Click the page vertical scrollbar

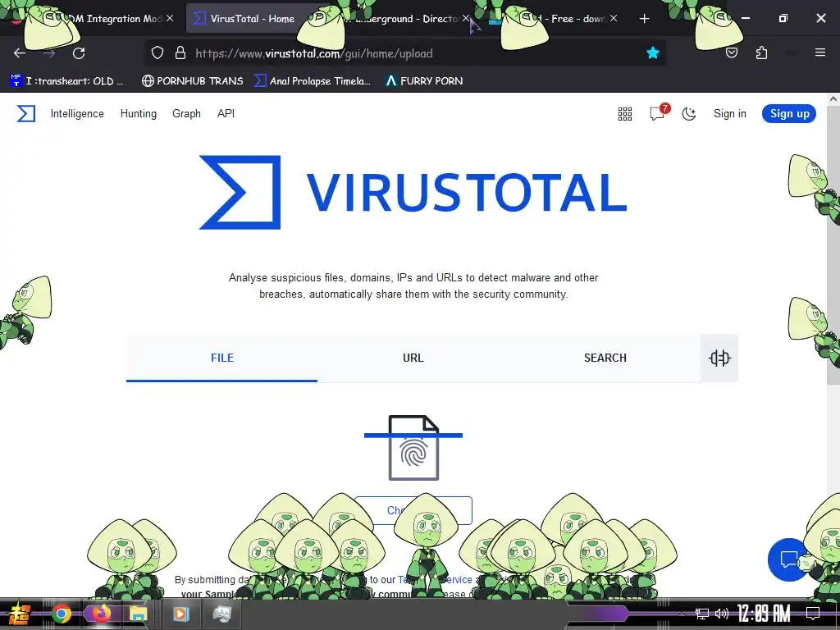[x=833, y=244]
